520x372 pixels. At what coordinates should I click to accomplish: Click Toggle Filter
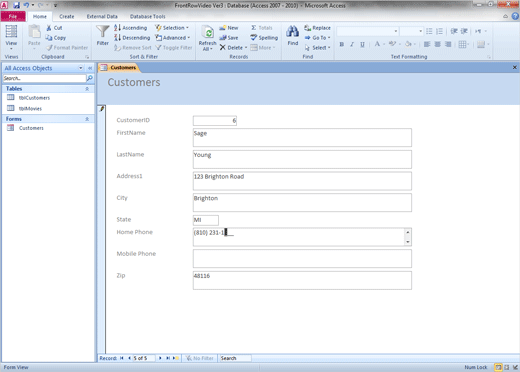click(x=174, y=48)
